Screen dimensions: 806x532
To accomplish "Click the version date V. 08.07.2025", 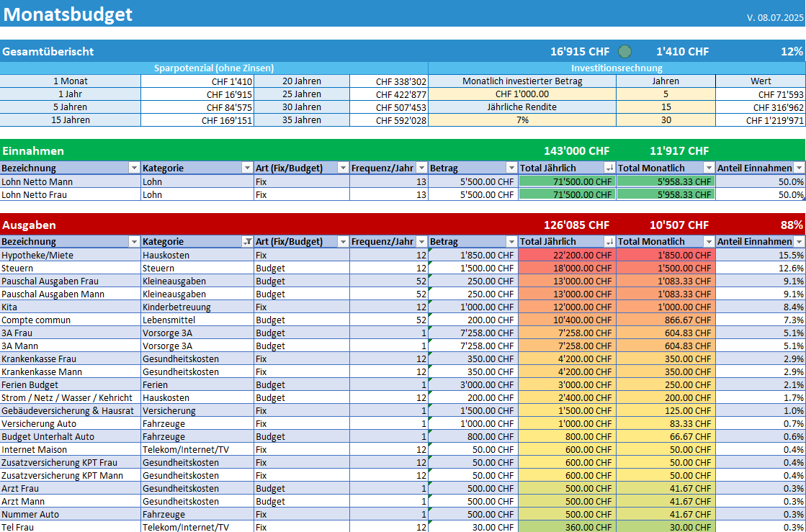I will click(x=775, y=18).
